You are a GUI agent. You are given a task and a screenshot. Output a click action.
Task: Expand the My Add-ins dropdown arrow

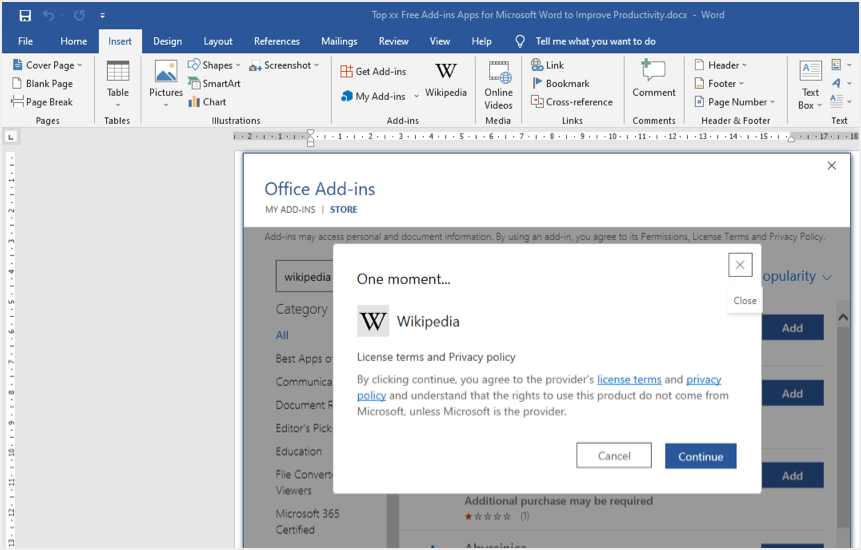(x=416, y=96)
